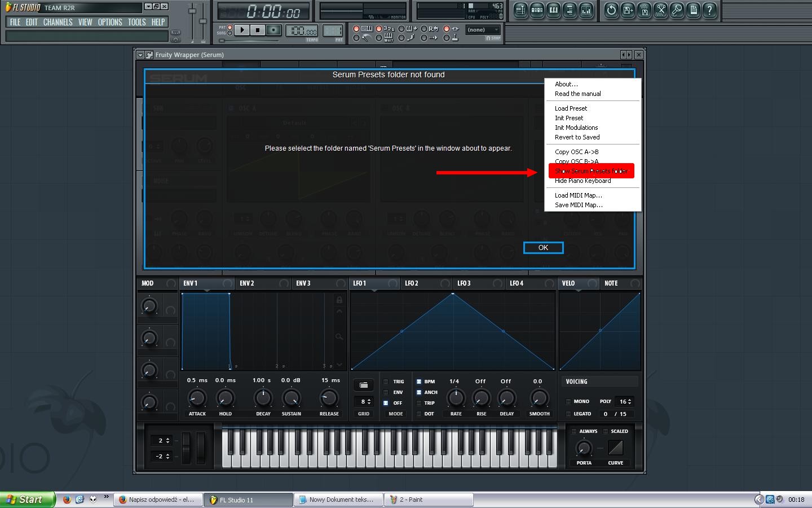
Task: Click the envelope lock icon
Action: pos(339,300)
